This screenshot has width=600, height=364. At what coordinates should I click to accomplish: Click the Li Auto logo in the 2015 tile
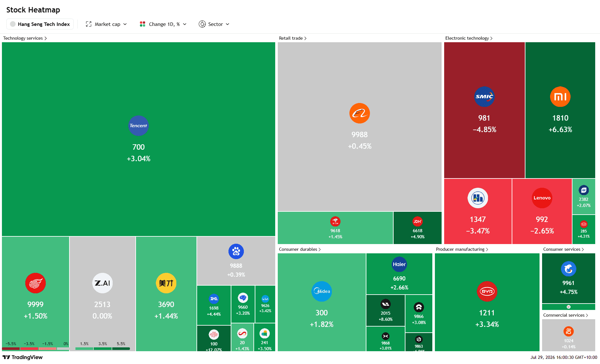(386, 304)
